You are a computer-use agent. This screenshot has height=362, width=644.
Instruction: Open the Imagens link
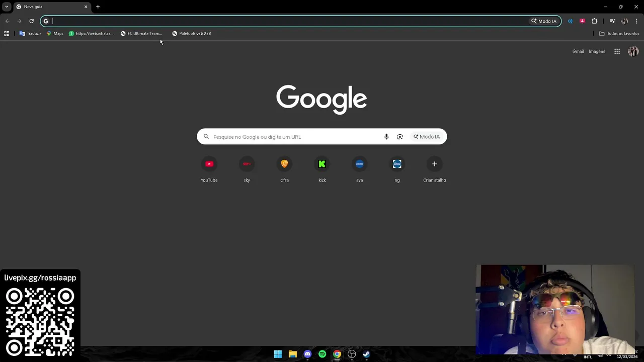tap(597, 51)
